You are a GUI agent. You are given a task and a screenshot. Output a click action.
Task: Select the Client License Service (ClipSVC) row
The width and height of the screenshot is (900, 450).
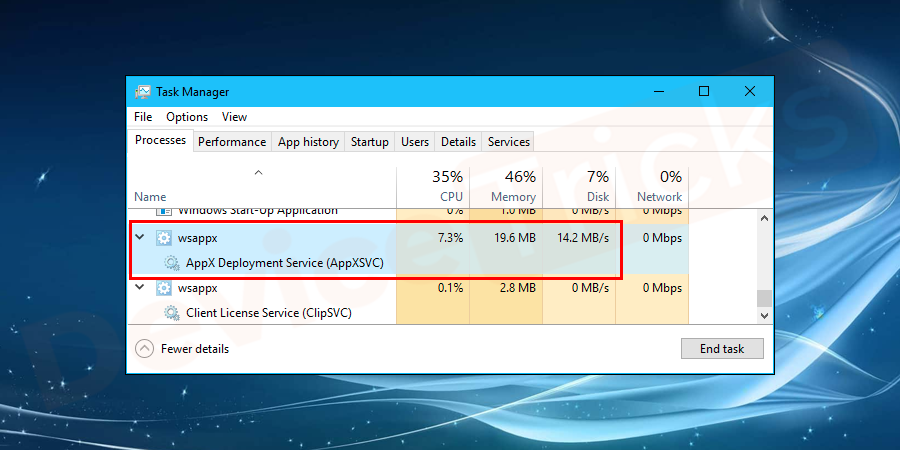pyautogui.click(x=408, y=313)
